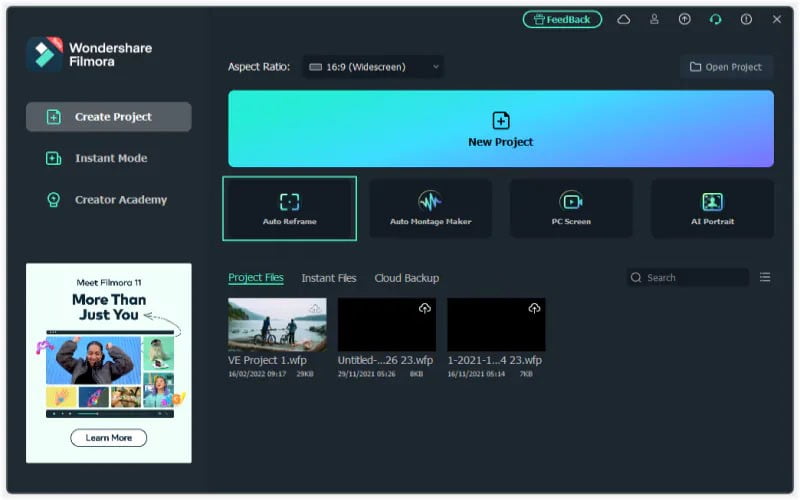Select Create Project in sidebar
The image size is (800, 500).
[x=109, y=117]
